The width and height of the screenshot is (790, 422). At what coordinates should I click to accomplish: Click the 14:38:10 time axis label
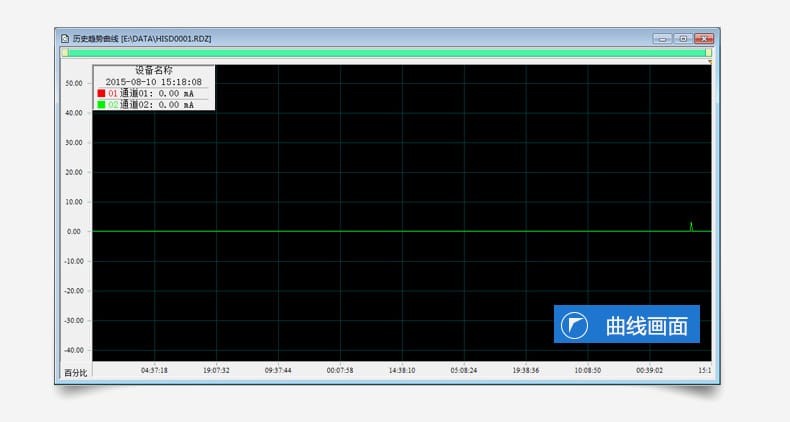coord(402,370)
